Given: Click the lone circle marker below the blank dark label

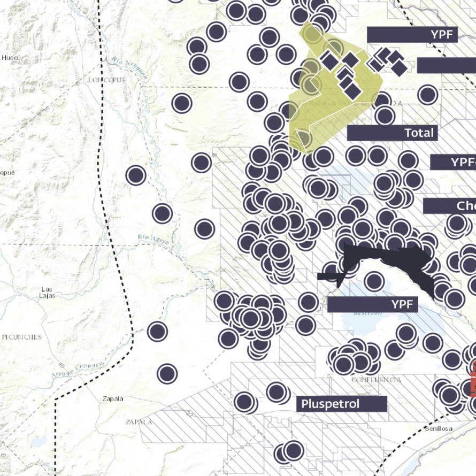Looking at the screenshot, I should pos(427,95).
